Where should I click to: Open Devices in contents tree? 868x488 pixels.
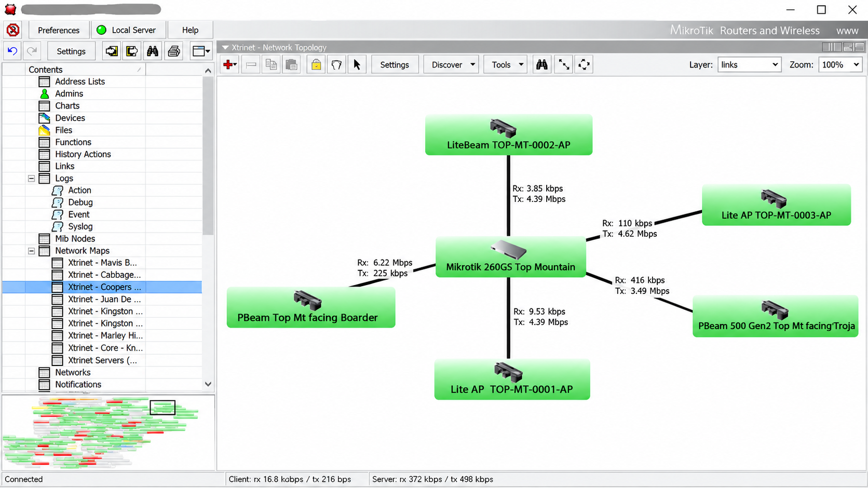(70, 118)
